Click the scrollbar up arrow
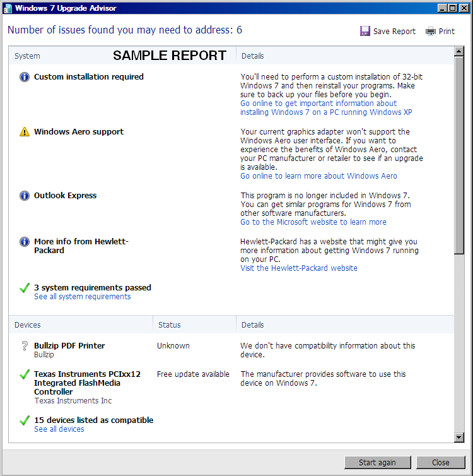The image size is (473, 476). click(459, 52)
